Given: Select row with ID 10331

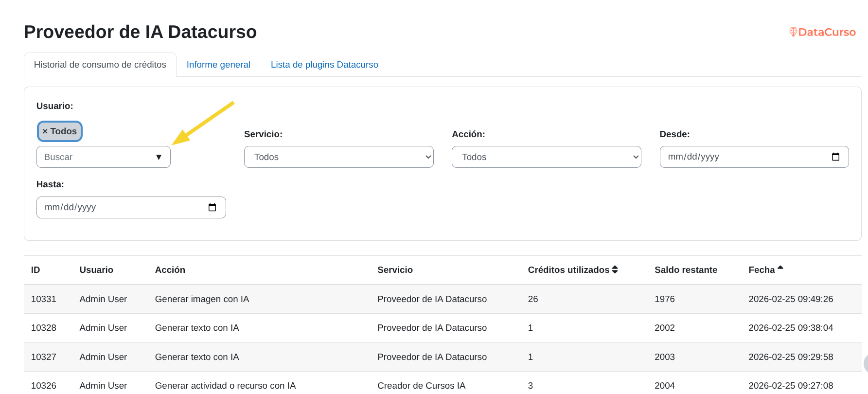Looking at the screenshot, I should [x=44, y=299].
